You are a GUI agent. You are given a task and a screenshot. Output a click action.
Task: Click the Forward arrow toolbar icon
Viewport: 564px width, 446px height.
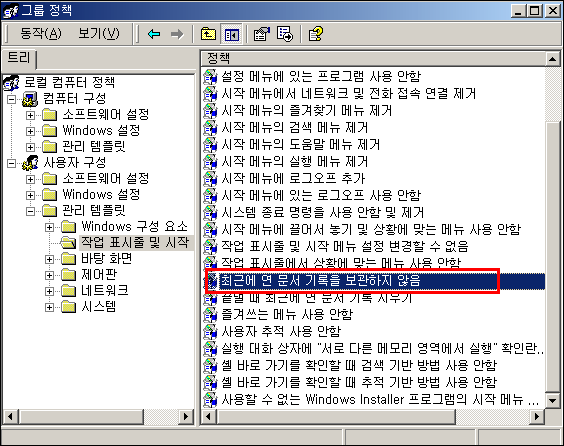pos(177,34)
